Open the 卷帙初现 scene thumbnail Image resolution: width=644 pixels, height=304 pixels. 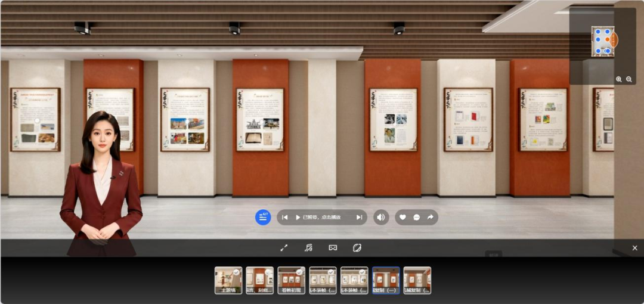click(x=291, y=281)
